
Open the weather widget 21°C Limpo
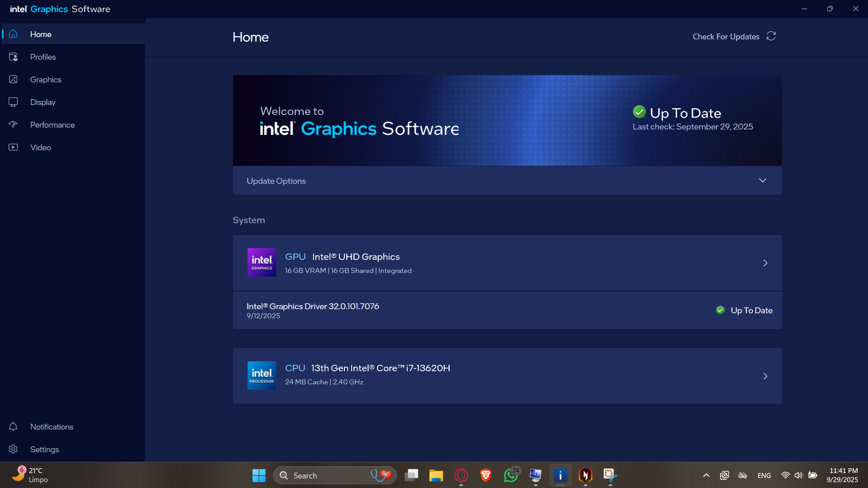(31, 475)
